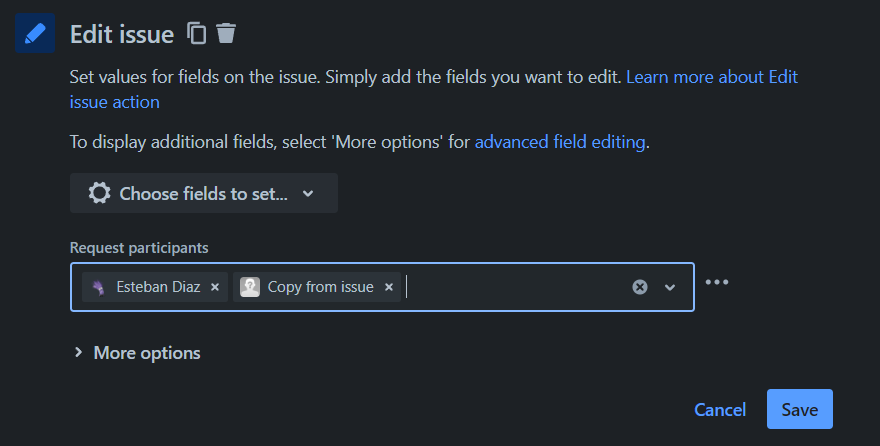Focus the Request participants text input area
This screenshot has width=880, height=446.
coord(514,287)
